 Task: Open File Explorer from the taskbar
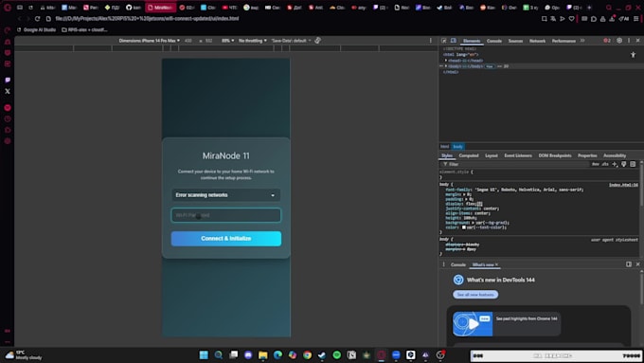pyautogui.click(x=263, y=354)
